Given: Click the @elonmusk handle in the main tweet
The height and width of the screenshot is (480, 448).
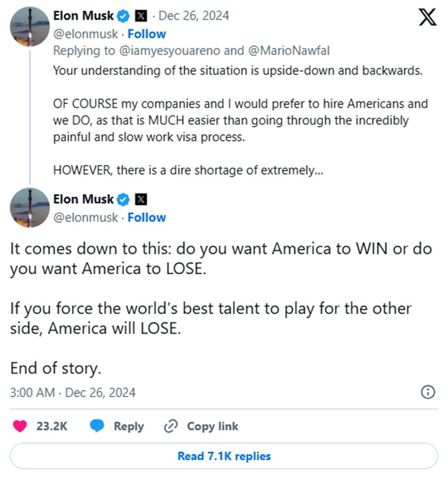Looking at the screenshot, I should pos(86,217).
